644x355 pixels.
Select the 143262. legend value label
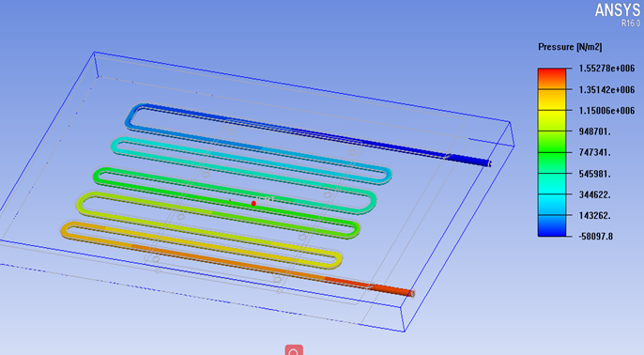coord(595,215)
